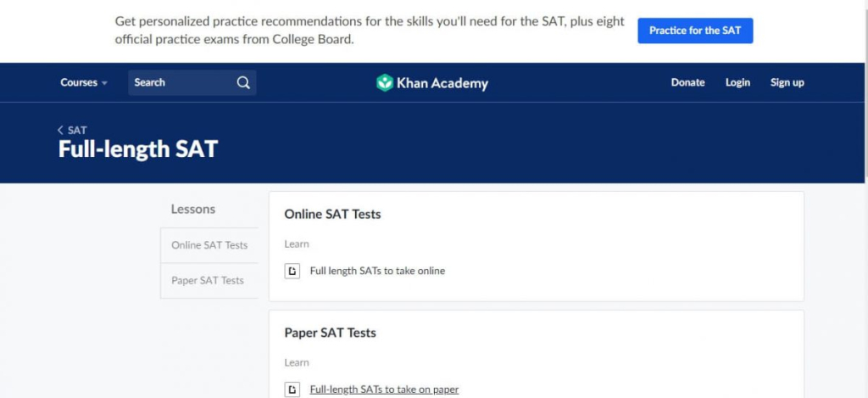The width and height of the screenshot is (868, 398).
Task: Click the search magnifying glass icon
Action: [243, 82]
